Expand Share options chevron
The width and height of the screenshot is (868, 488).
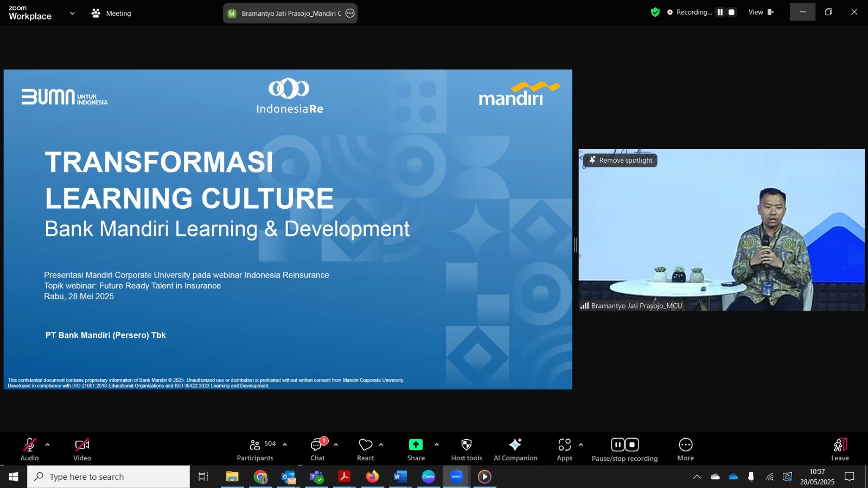(437, 445)
